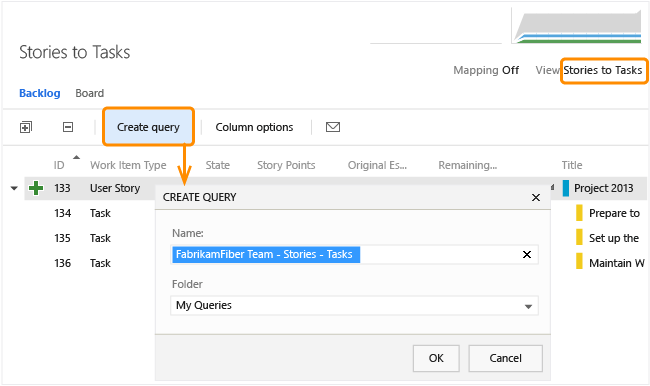Viewport: 650px width, 386px height.
Task: Collapse all backlog items icon
Action: tap(68, 127)
